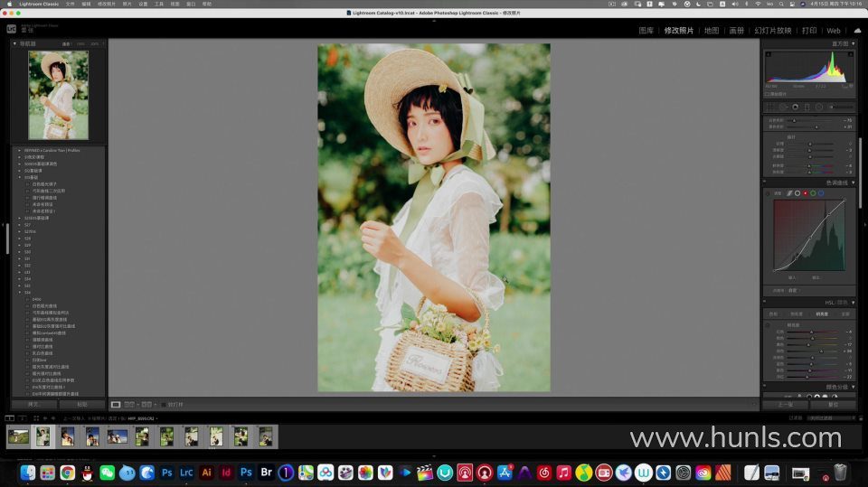
Task: Launch Google Chrome from the Dock
Action: coord(68,473)
